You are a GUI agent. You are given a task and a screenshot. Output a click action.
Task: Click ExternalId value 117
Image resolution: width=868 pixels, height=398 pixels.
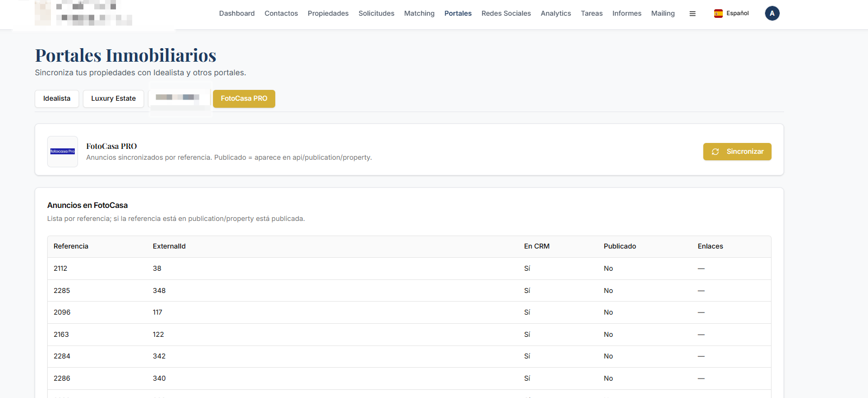158,312
